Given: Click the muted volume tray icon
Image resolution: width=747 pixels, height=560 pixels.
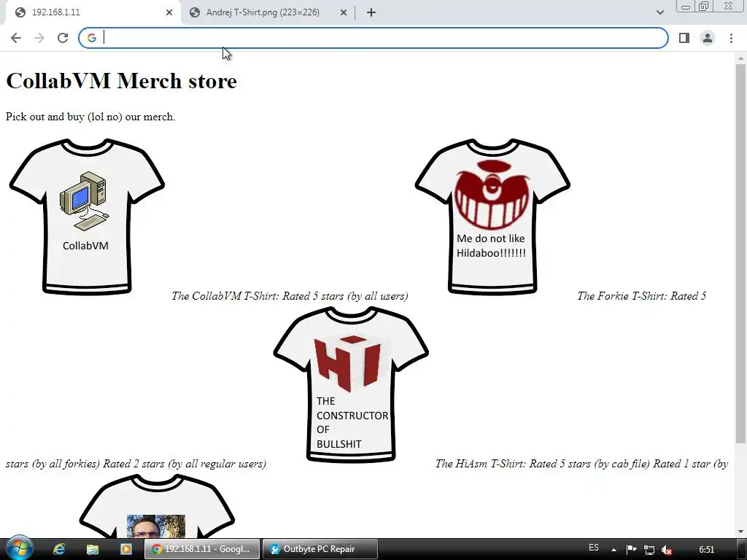Looking at the screenshot, I should (x=667, y=550).
